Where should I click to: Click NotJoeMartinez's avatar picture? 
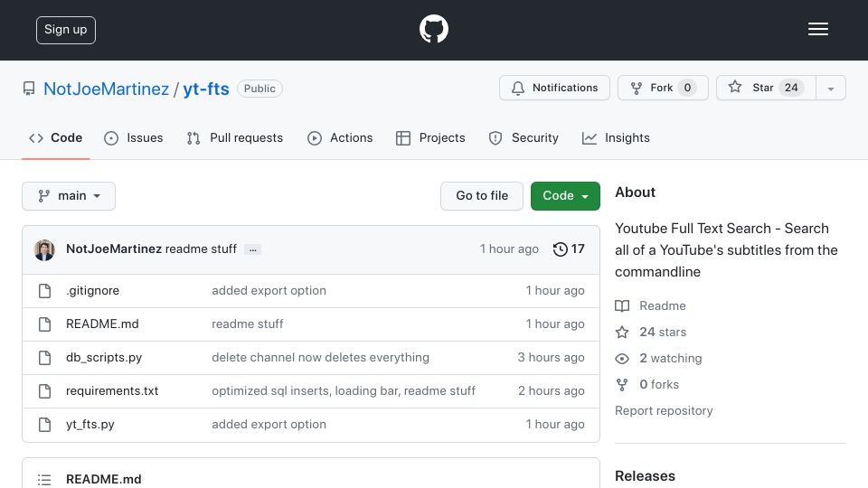(44, 250)
